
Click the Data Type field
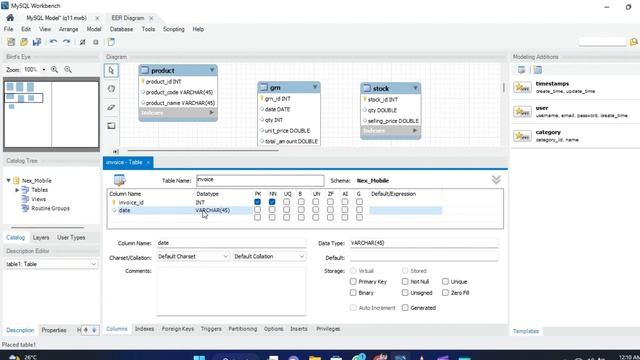coord(424,243)
